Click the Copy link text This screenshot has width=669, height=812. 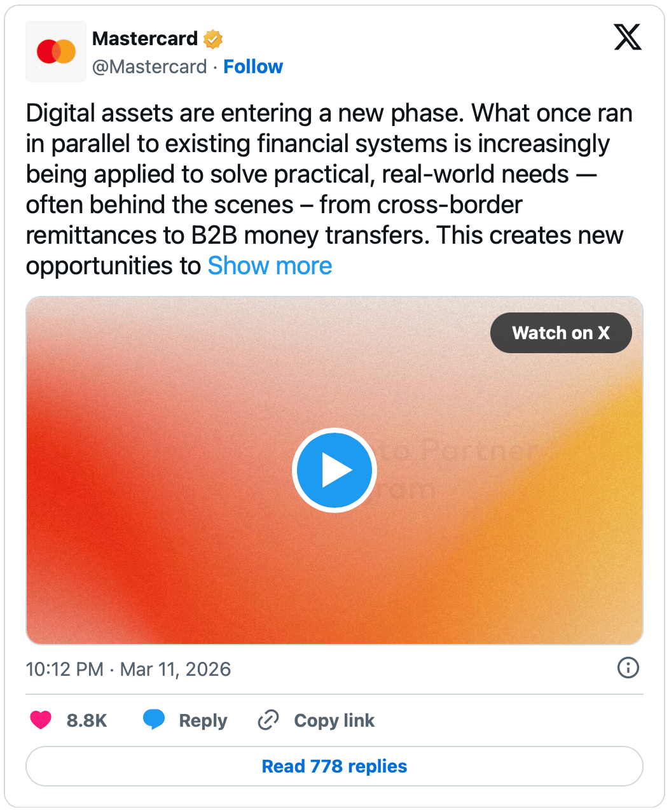334,720
